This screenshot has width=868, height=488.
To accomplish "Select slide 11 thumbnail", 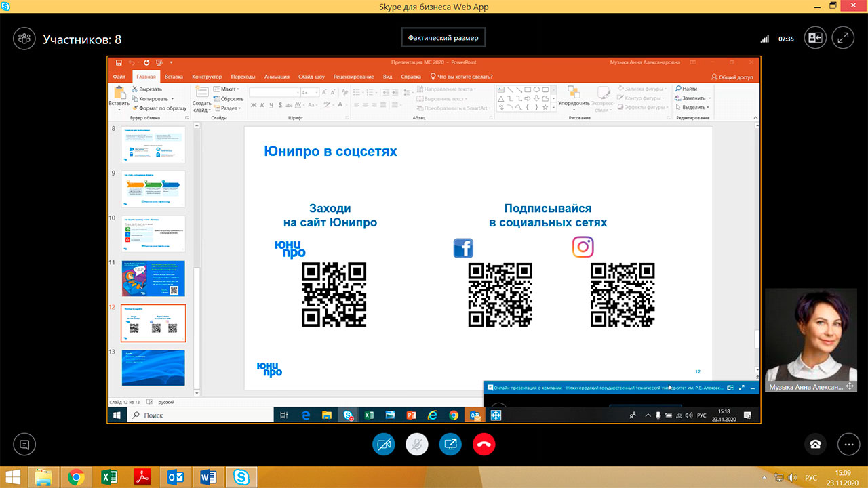I will click(x=153, y=279).
